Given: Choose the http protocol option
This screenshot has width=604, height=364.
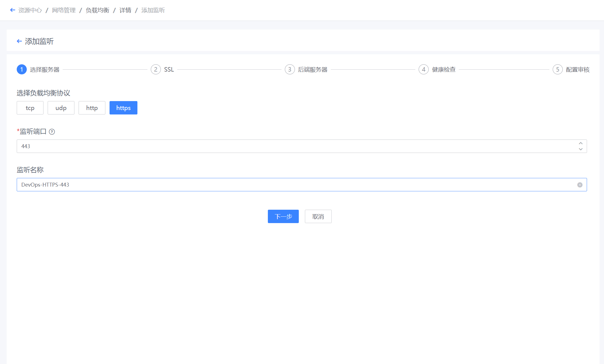Looking at the screenshot, I should (x=92, y=108).
